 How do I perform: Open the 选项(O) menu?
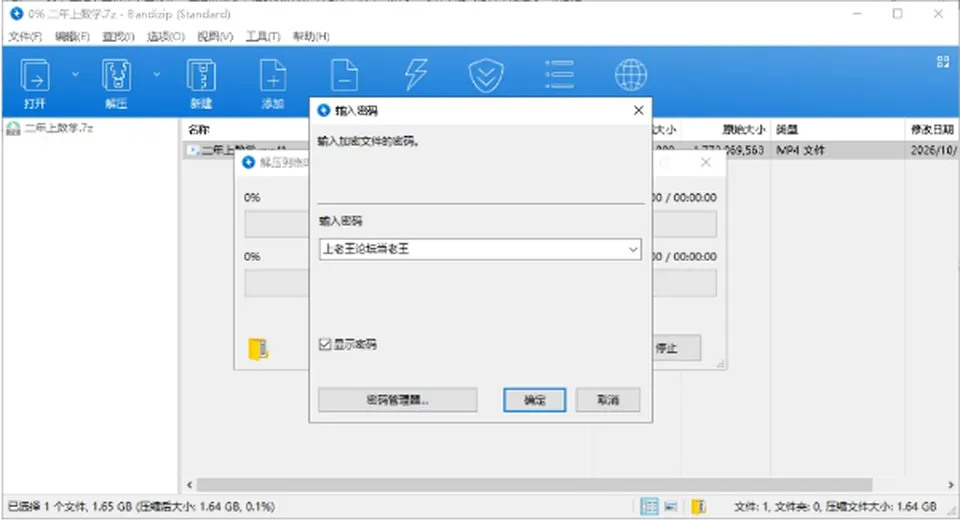tap(166, 37)
